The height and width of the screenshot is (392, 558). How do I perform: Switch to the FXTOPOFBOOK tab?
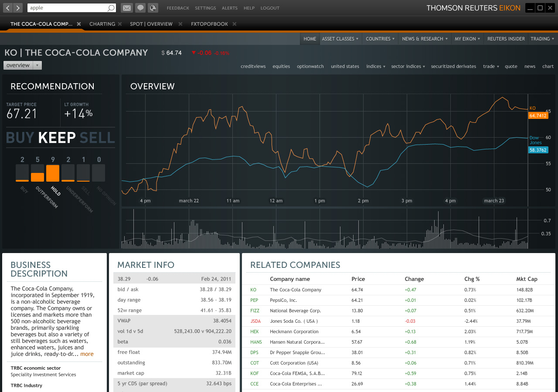tap(209, 24)
